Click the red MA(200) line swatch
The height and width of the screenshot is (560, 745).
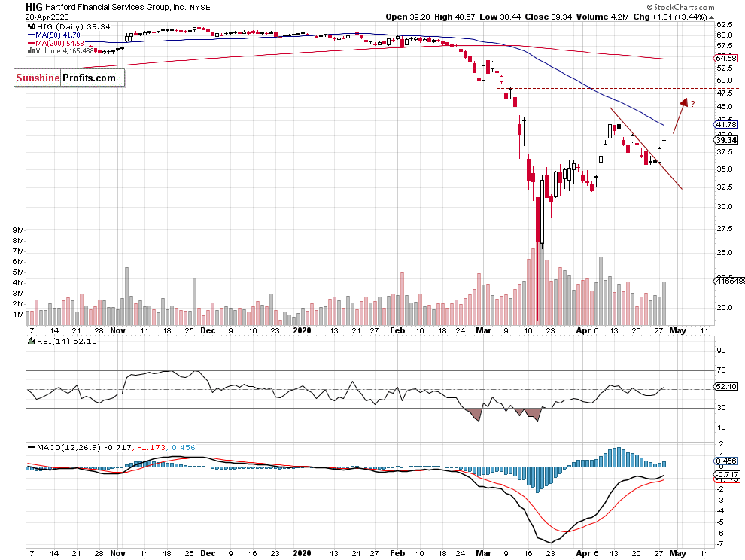point(32,43)
